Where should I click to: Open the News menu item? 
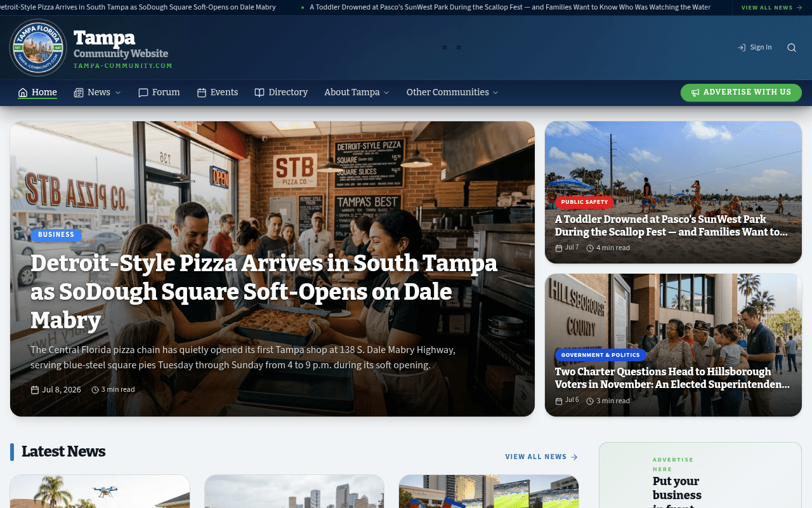99,93
